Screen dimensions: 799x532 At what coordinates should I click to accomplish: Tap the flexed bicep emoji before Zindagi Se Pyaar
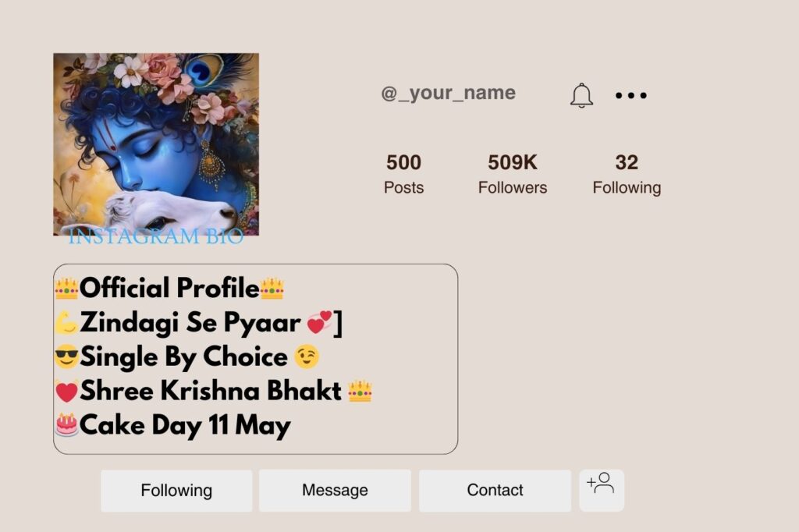(69, 322)
